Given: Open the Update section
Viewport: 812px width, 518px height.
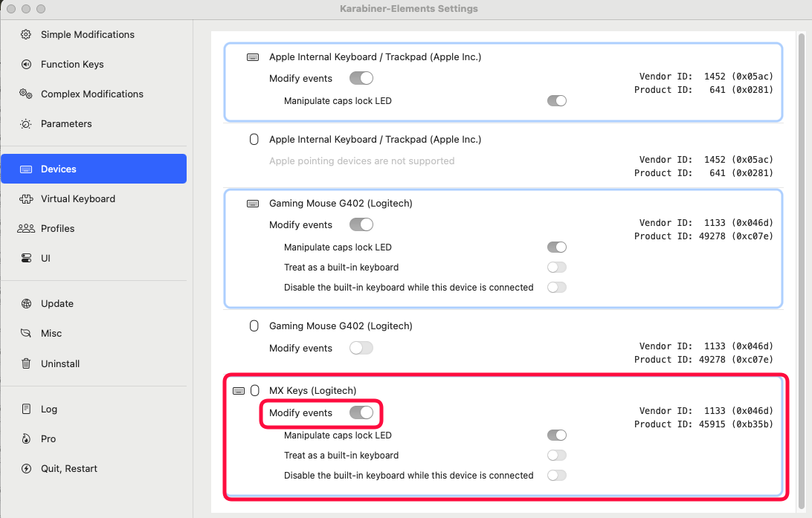Looking at the screenshot, I should tap(94, 304).
